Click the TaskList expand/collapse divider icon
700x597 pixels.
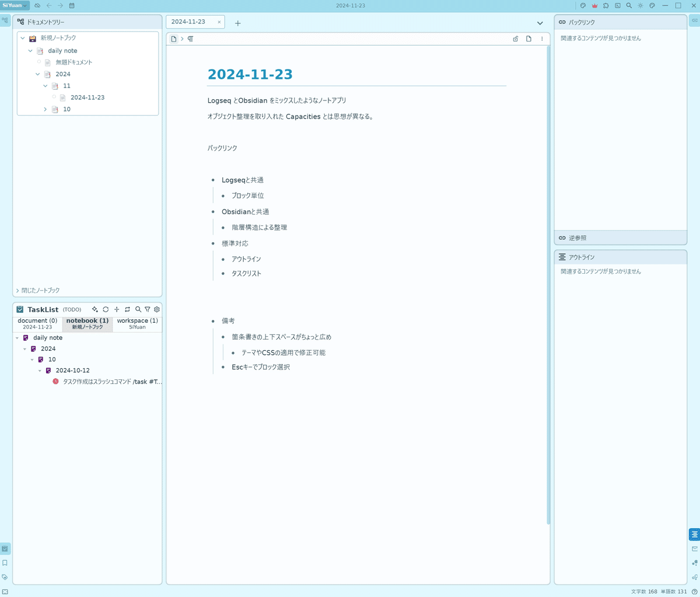[117, 309]
